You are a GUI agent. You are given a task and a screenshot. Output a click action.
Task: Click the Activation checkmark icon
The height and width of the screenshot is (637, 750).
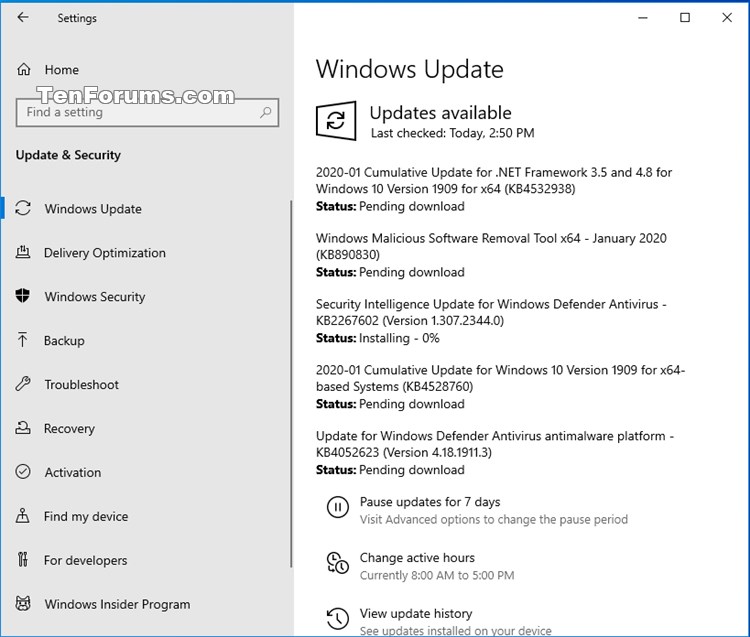(x=22, y=472)
